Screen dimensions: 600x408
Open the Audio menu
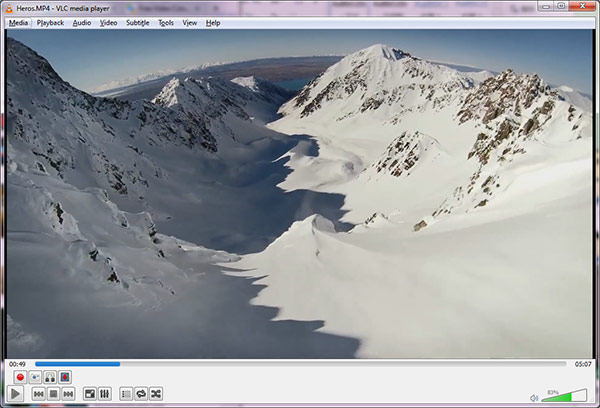point(82,23)
